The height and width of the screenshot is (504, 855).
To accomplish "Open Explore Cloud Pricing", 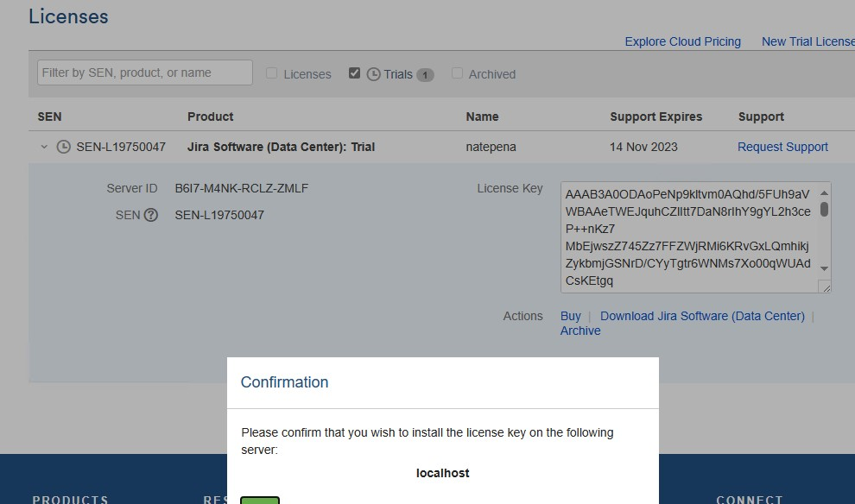I will point(682,41).
